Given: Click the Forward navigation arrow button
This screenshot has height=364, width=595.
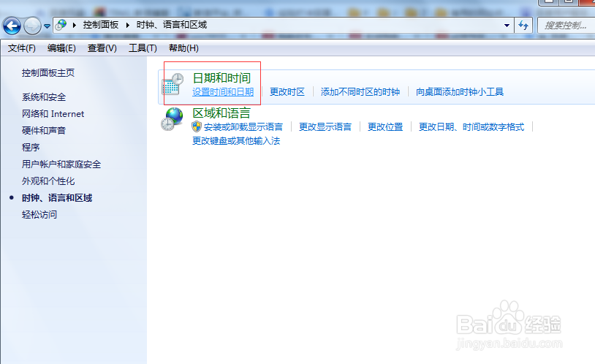Looking at the screenshot, I should tap(32, 26).
